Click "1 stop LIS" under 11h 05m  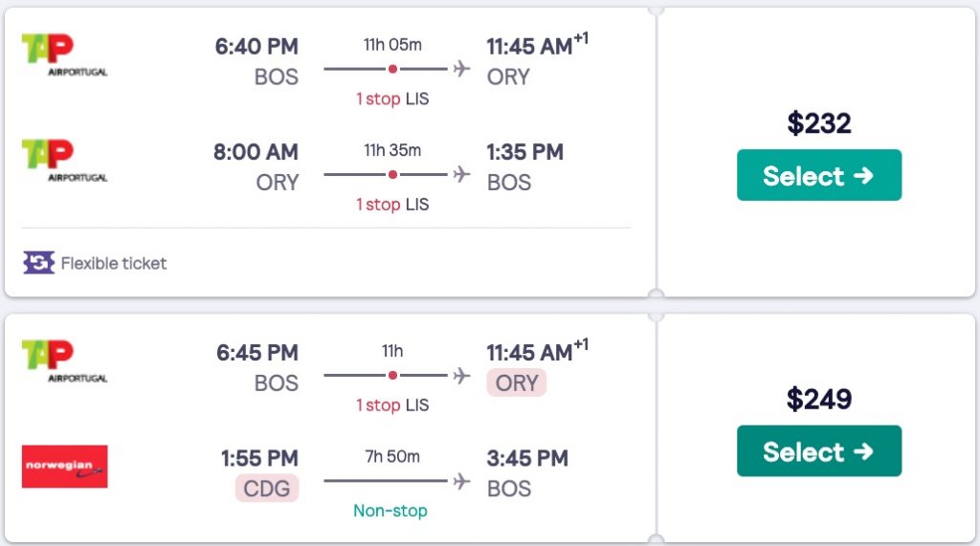coord(392,99)
